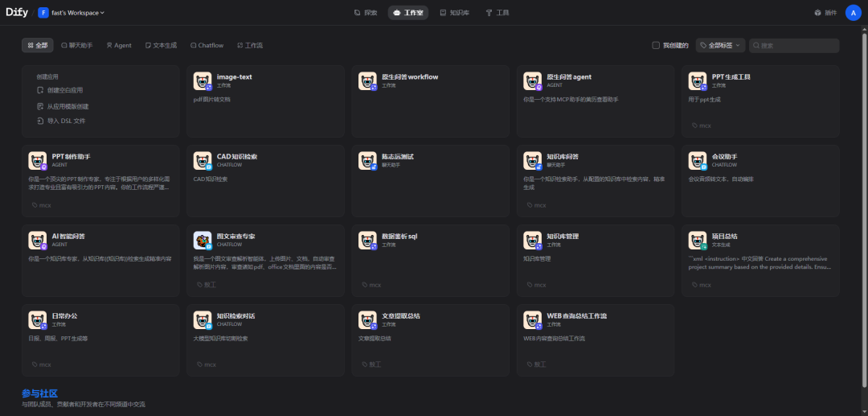The image size is (868, 416).
Task: Click the 'CAD知识检索' description under title
Action: point(211,179)
